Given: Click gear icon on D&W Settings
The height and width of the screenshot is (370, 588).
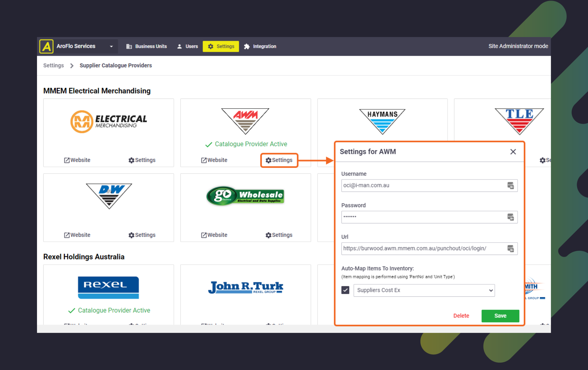Looking at the screenshot, I should 131,235.
